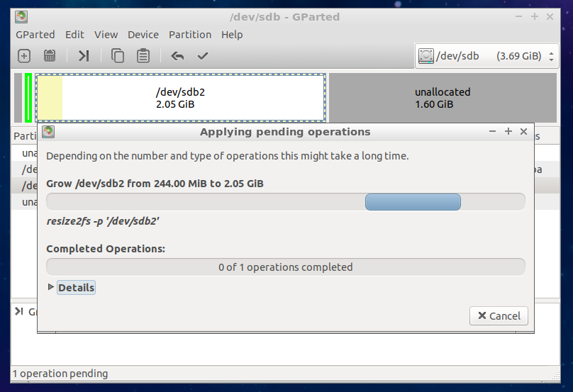This screenshot has width=573, height=392.
Task: Cancel the pending operations
Action: click(x=499, y=316)
